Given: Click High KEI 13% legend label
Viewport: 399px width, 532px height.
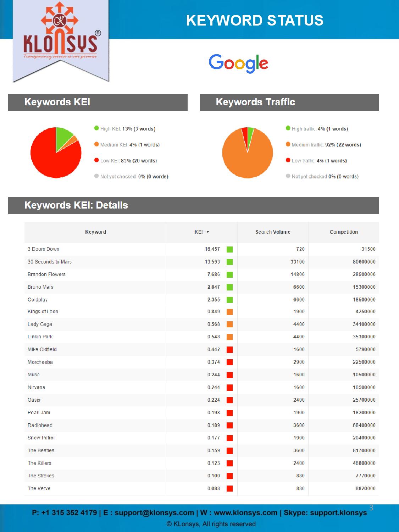Looking at the screenshot, I should tap(128, 129).
